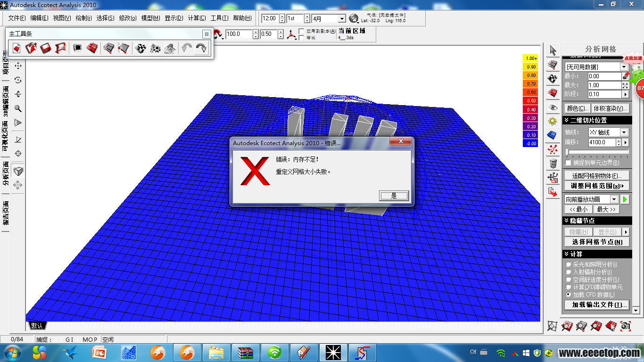Click the New document icon in 主工具条
644x362 pixels.
17,48
